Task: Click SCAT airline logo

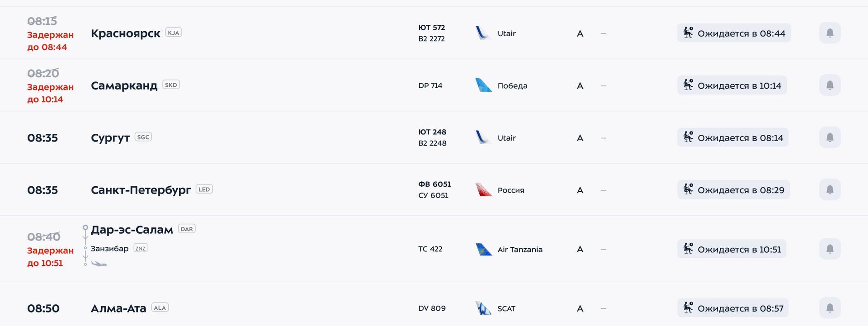Action: tap(483, 308)
